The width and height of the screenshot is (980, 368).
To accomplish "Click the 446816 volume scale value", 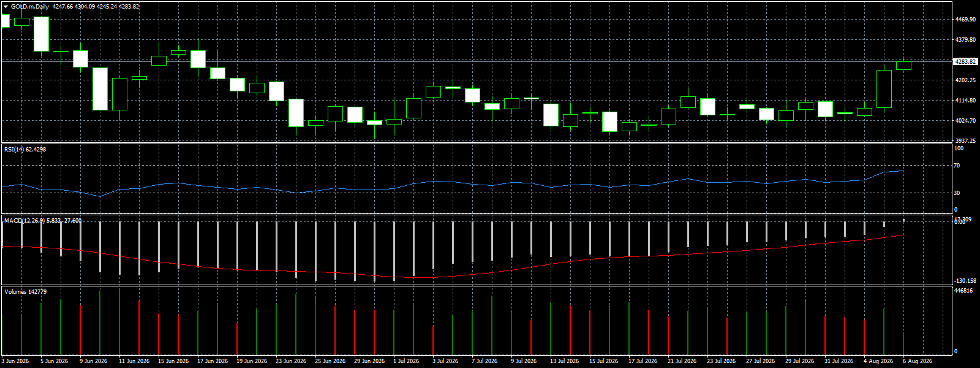I will coord(963,291).
